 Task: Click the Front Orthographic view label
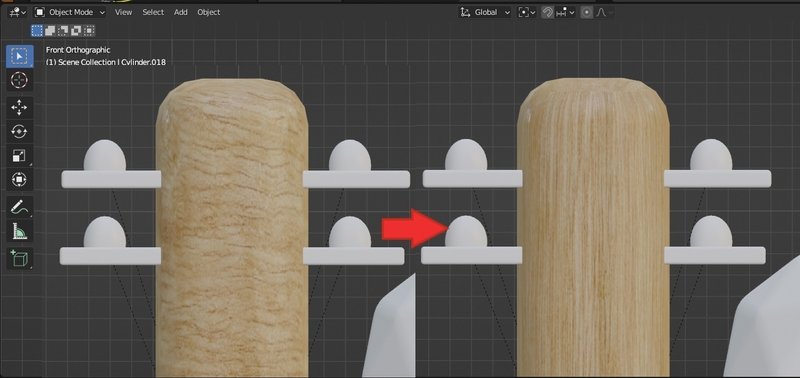78,50
